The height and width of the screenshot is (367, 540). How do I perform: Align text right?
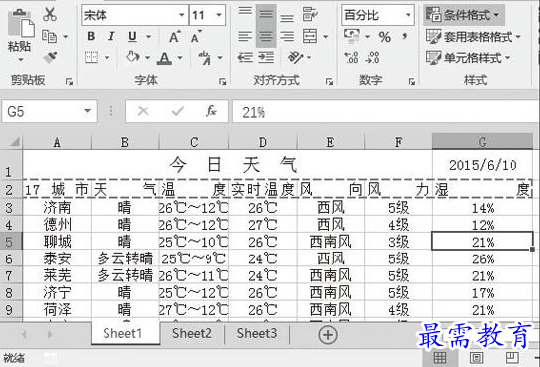pos(287,36)
